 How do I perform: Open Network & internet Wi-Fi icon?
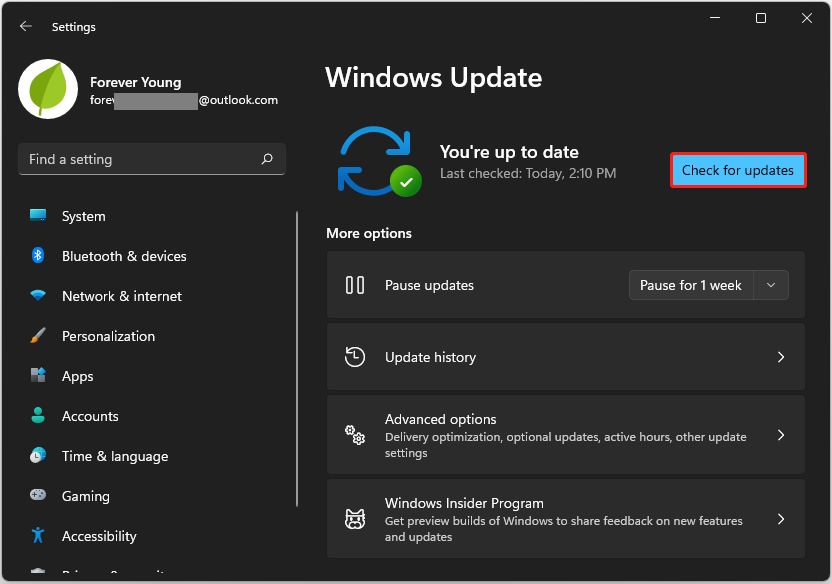[38, 296]
